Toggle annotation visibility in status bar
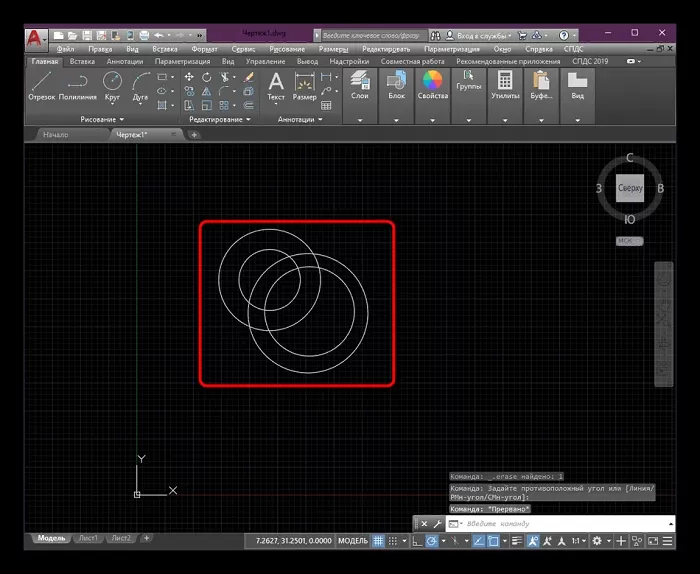The width and height of the screenshot is (700, 574). (533, 541)
